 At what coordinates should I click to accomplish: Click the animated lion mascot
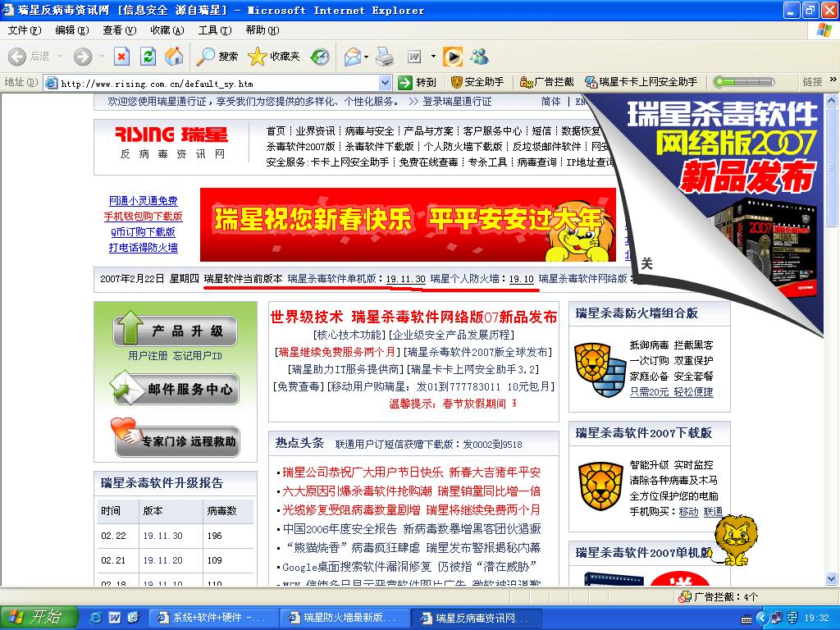pos(735,540)
